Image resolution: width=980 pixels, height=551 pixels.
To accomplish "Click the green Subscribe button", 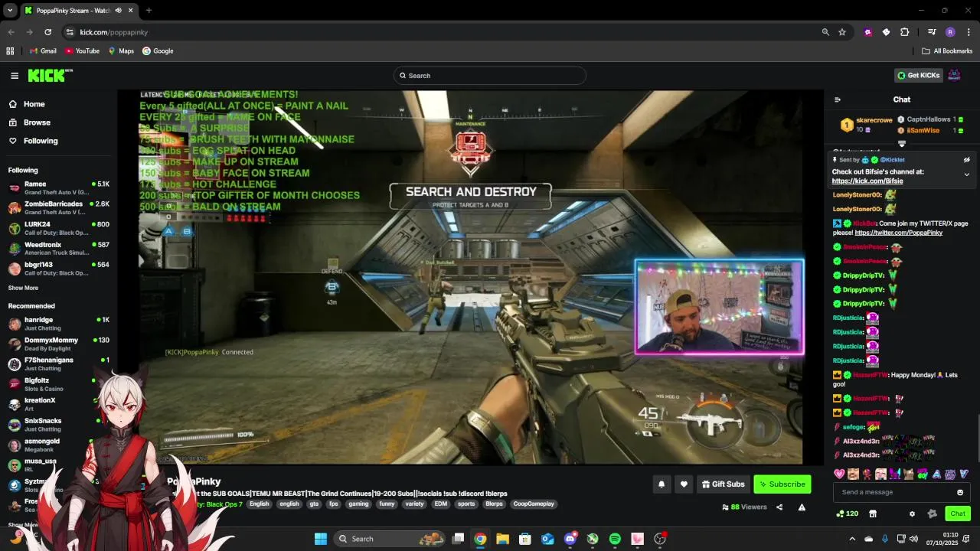I will click(782, 484).
